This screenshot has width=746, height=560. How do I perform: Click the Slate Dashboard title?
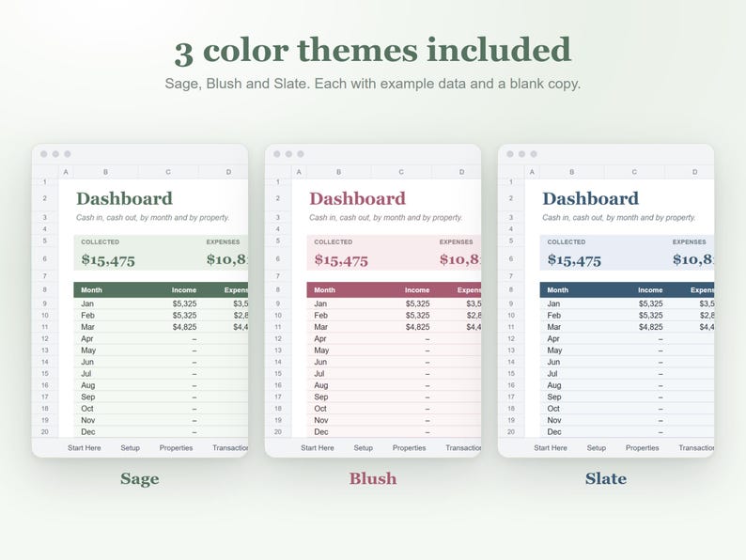(x=590, y=198)
